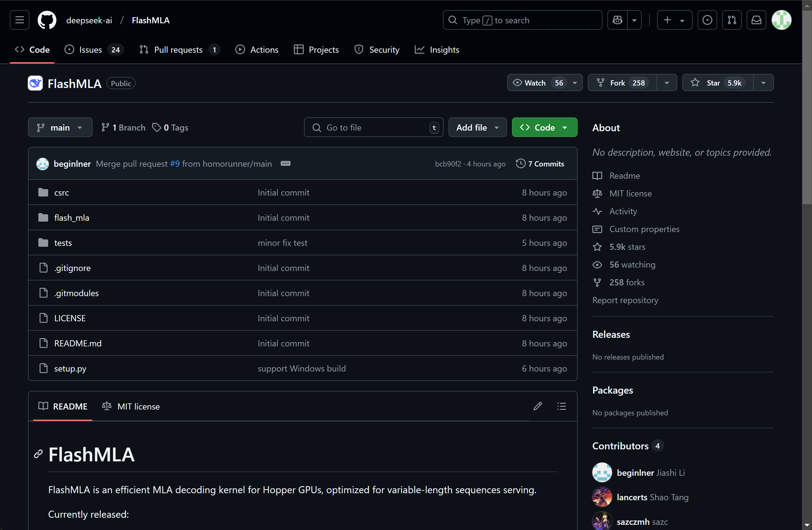Select the Code tab
The width and height of the screenshot is (812, 530).
(33, 50)
